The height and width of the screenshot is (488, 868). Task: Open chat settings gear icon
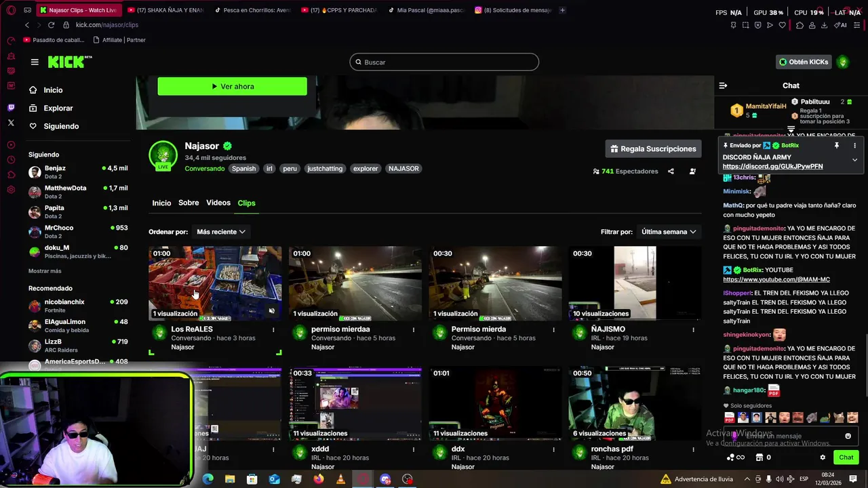tap(823, 457)
